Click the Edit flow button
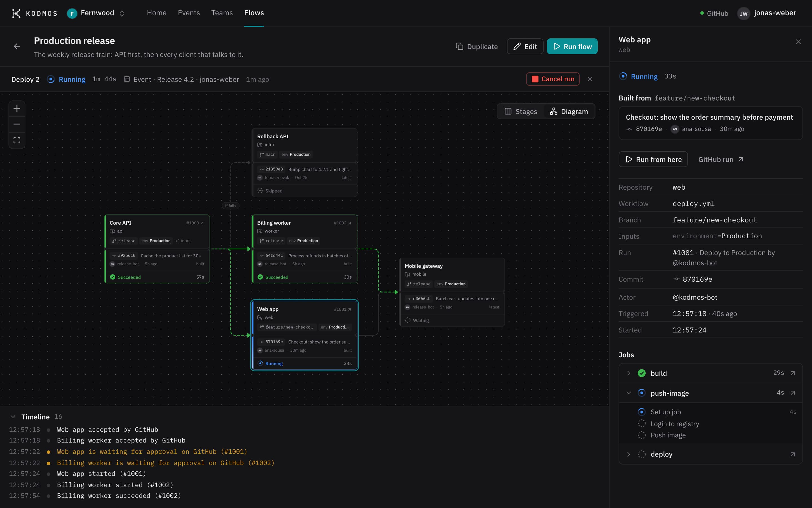The image size is (812, 508). click(x=525, y=46)
